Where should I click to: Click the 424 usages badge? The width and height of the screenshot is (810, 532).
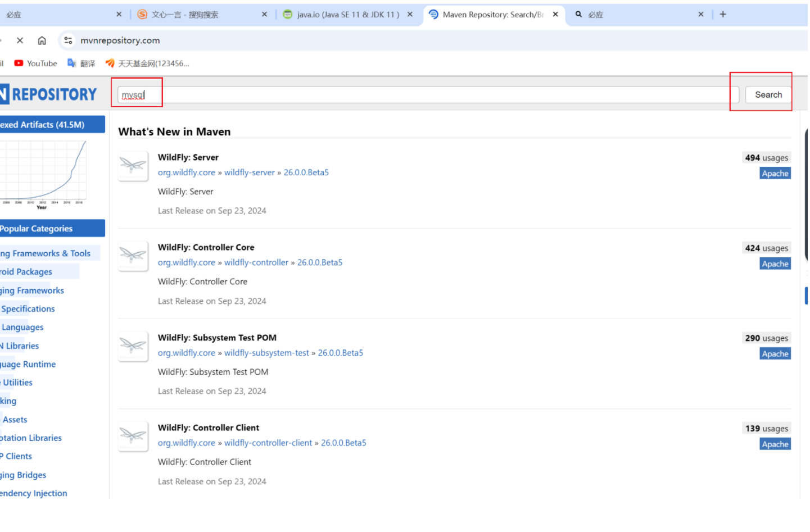pos(767,248)
